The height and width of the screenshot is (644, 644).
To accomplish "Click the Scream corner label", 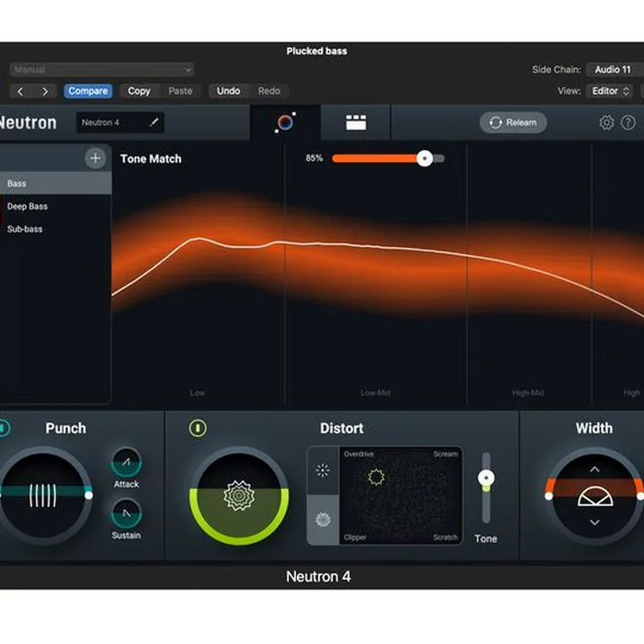I will pos(445,454).
